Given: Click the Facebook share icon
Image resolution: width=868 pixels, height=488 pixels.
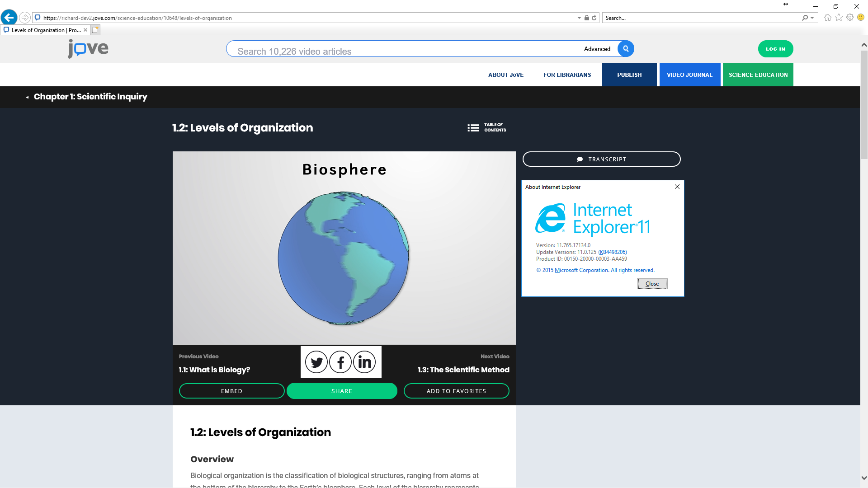Looking at the screenshot, I should point(340,362).
